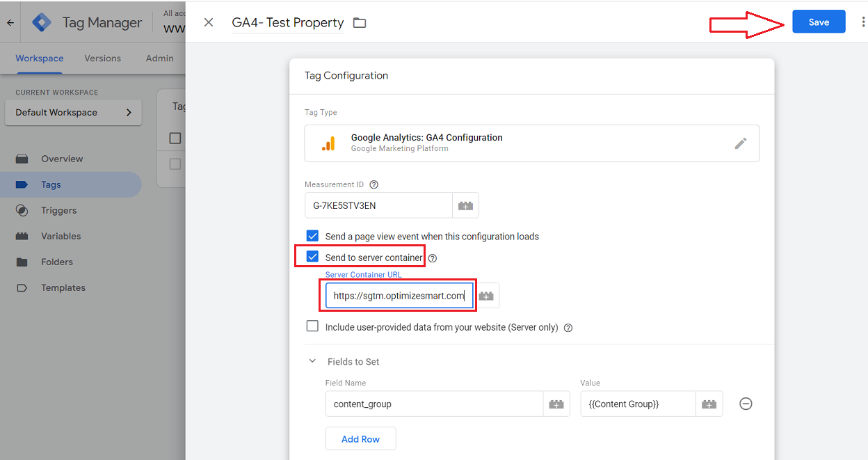Click the pencil icon to edit tag type
This screenshot has height=460, width=868.
tap(741, 143)
